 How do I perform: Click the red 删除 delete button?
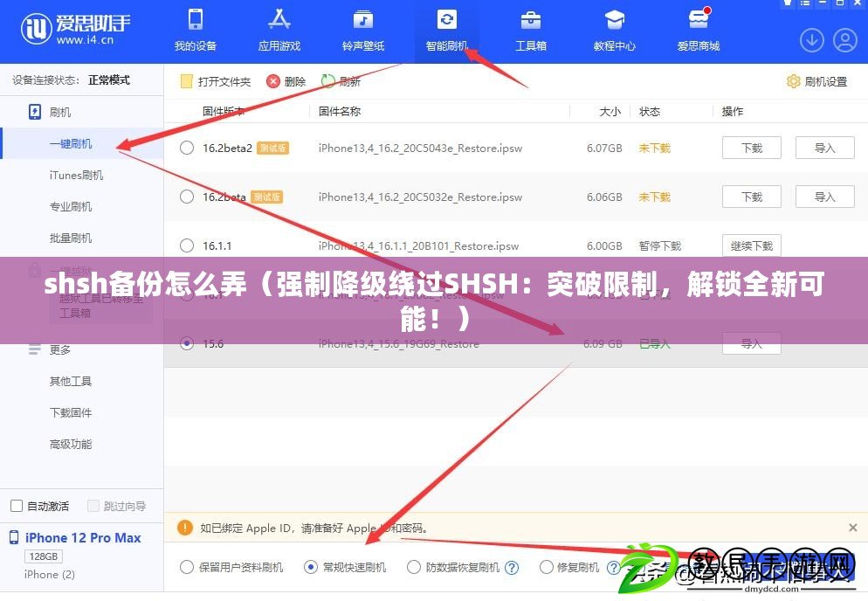point(286,81)
